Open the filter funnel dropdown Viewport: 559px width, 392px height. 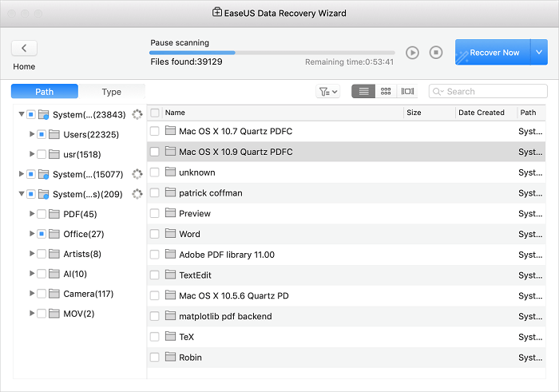328,92
